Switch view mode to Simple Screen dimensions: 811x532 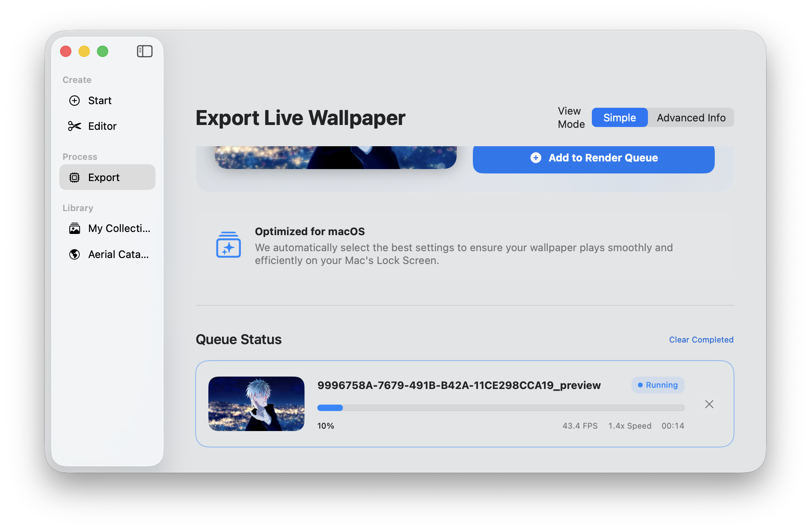tap(619, 118)
